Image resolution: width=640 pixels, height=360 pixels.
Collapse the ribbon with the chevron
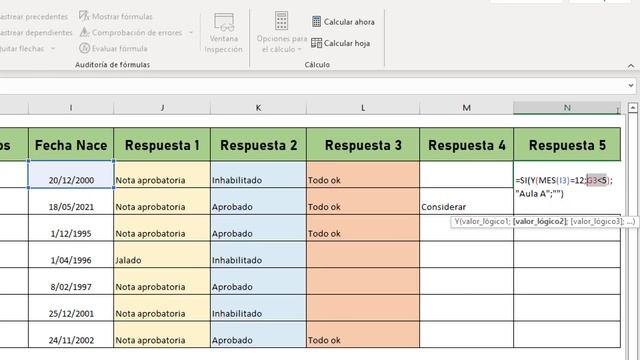[631, 65]
